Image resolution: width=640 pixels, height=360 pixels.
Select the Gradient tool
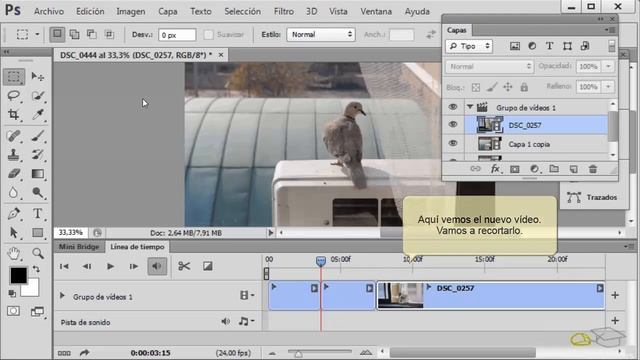[38, 174]
